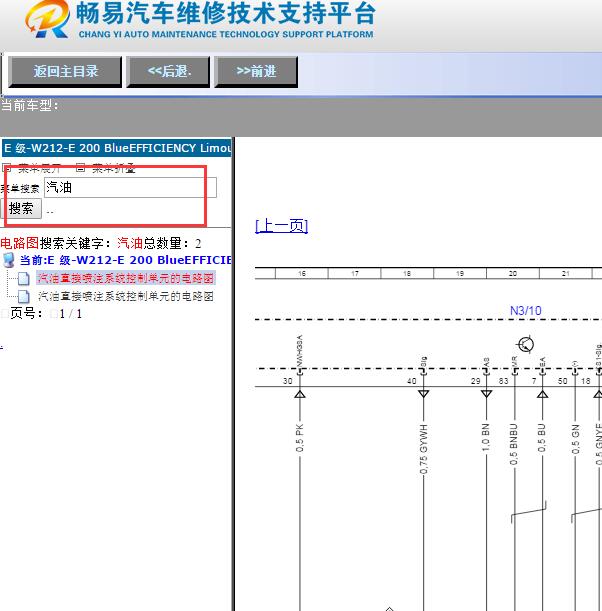
Task: Select tree root 当前:E 级-W212-E 200 BlueEFFICIE
Action: coord(125,260)
